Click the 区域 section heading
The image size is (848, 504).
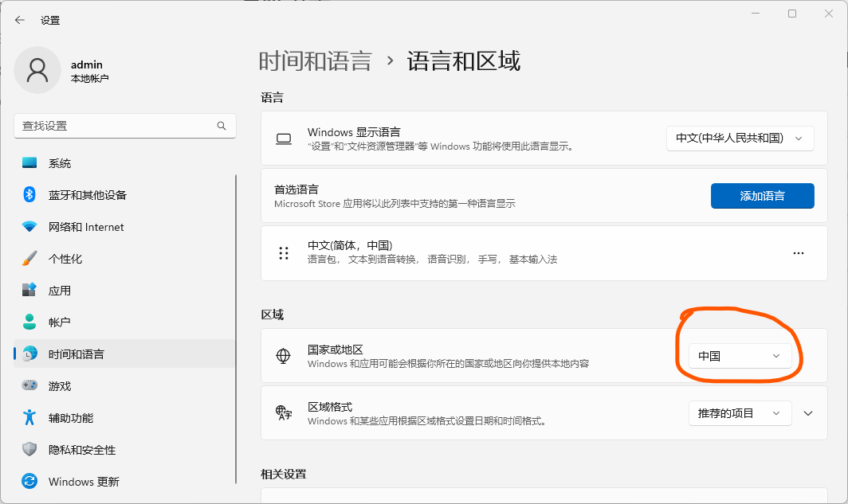click(272, 315)
